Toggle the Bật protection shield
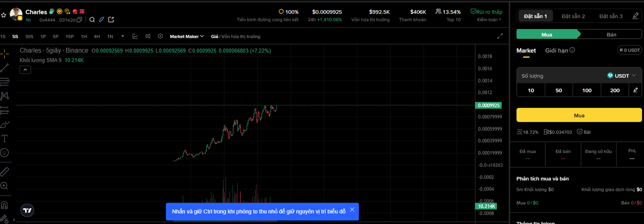 click(x=584, y=132)
